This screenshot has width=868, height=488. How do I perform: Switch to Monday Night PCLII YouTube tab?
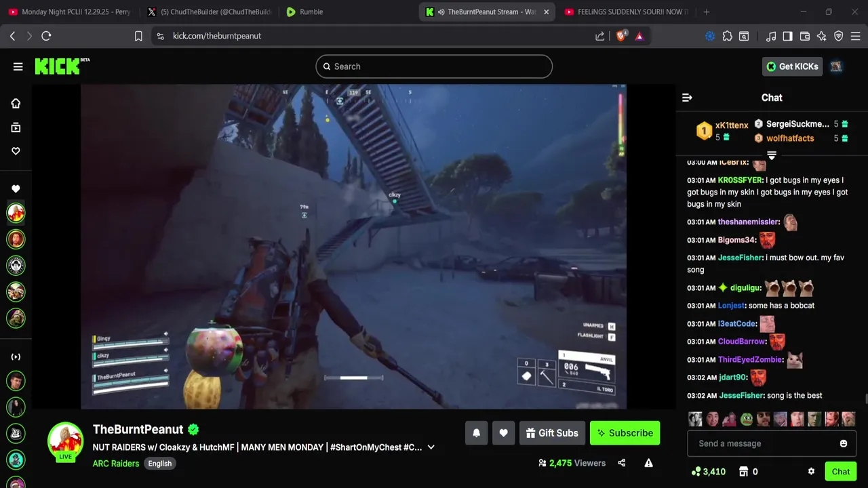point(69,12)
